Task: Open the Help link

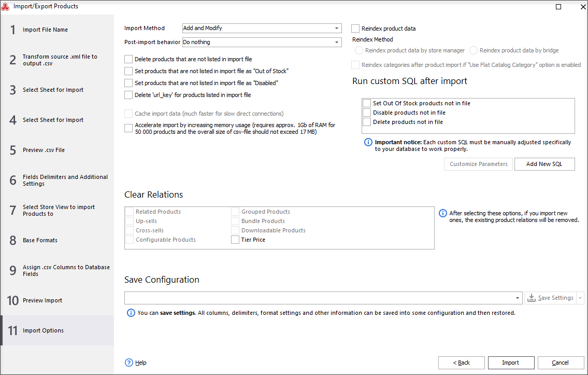Action: click(140, 363)
